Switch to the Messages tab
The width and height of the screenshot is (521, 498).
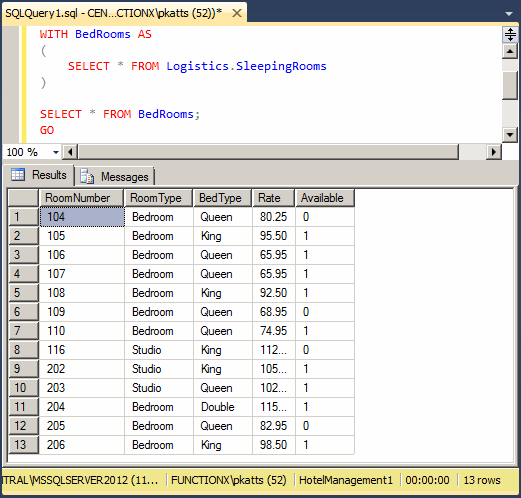(x=115, y=176)
